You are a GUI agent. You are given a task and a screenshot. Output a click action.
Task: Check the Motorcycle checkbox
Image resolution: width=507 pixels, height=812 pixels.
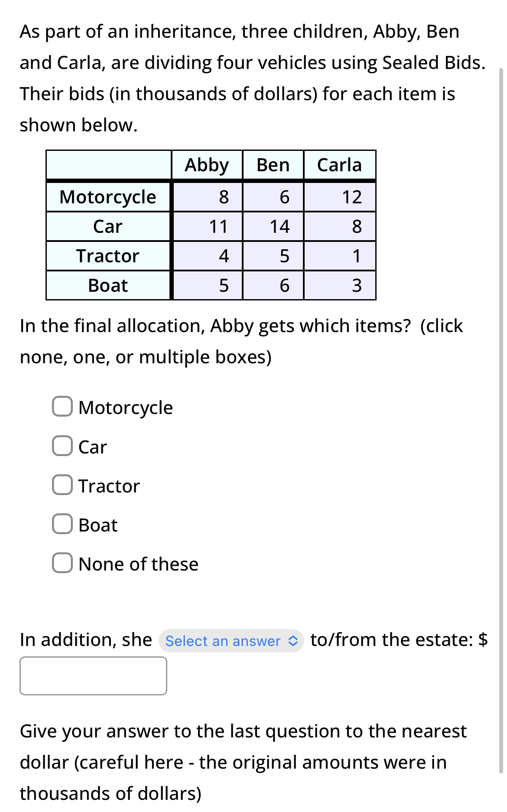pos(63,407)
